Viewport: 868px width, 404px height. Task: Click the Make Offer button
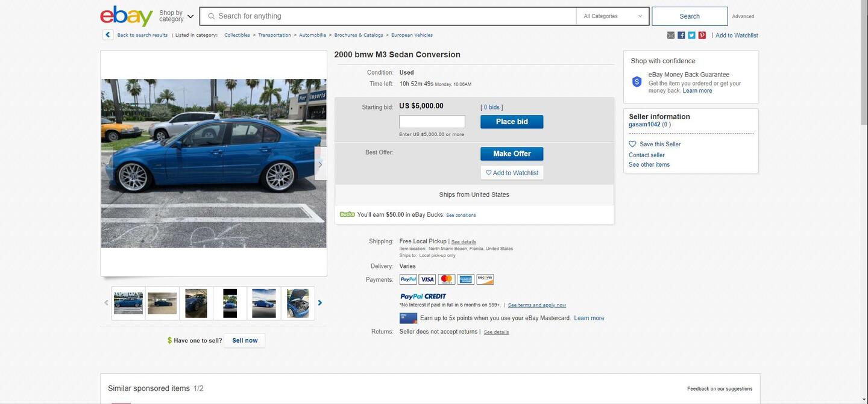(512, 154)
